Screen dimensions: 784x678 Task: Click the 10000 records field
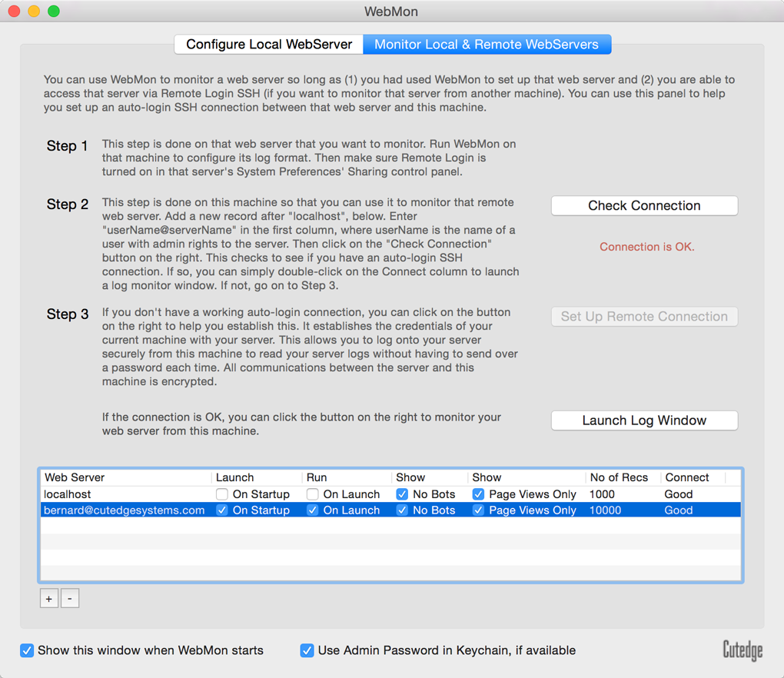tap(606, 510)
